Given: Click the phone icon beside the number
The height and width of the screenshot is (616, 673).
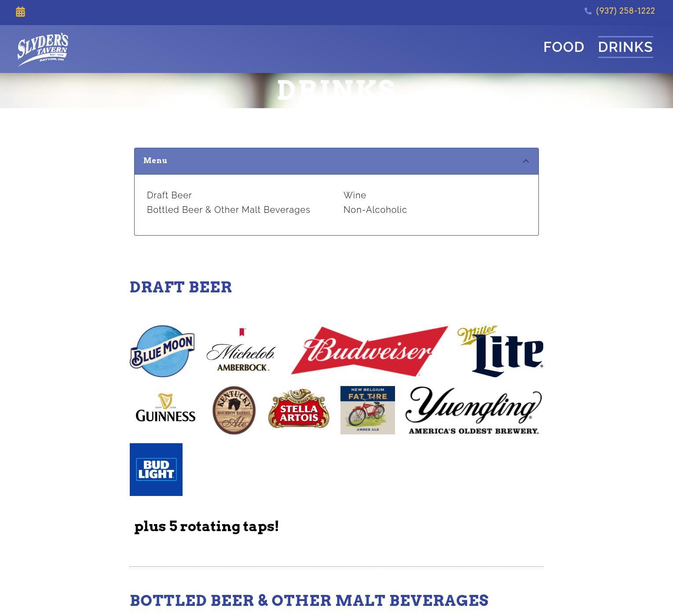Looking at the screenshot, I should point(588,11).
